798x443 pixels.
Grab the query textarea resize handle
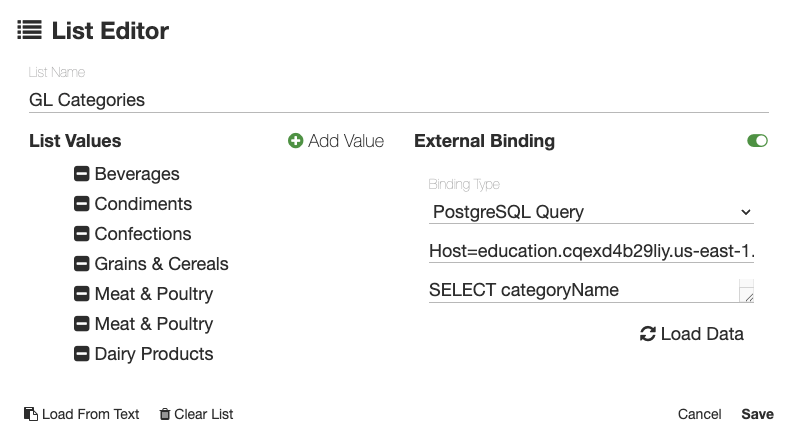748,296
